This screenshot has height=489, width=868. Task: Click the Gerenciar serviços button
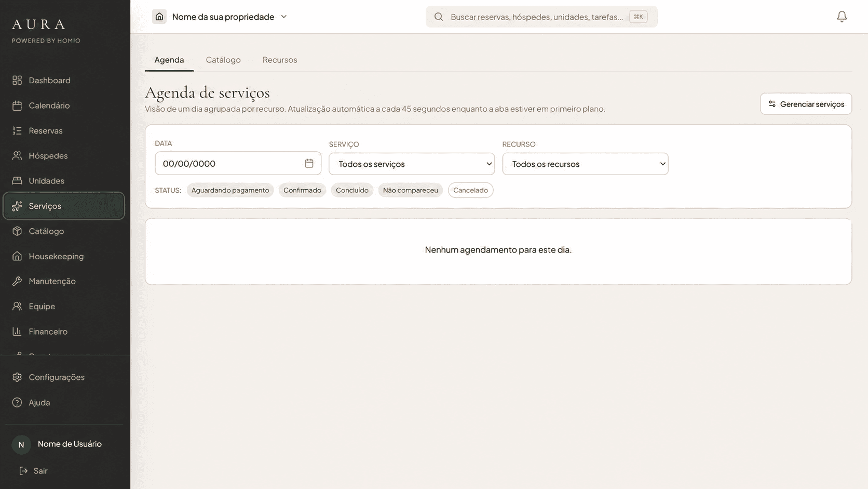click(x=806, y=104)
